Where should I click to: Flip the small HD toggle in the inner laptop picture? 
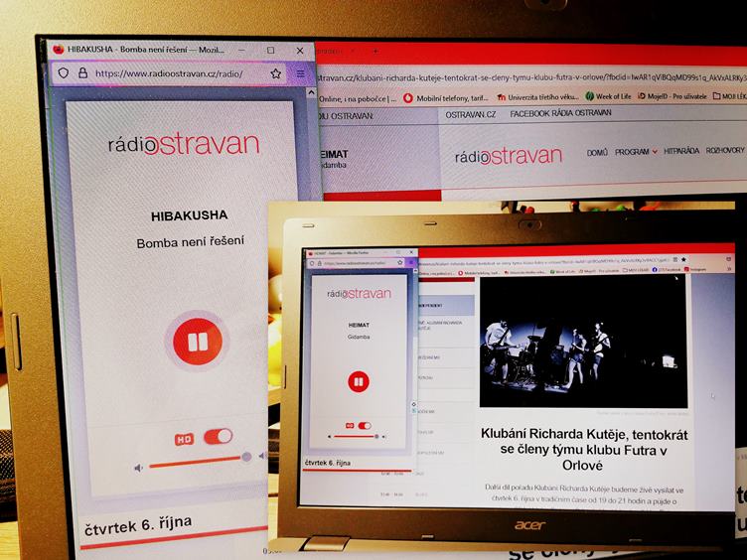(365, 426)
